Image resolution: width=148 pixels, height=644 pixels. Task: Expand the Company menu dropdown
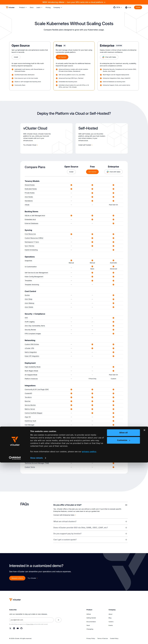click(58, 8)
